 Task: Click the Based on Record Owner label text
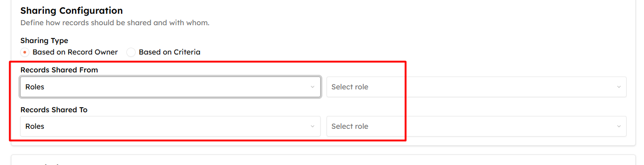pos(75,52)
